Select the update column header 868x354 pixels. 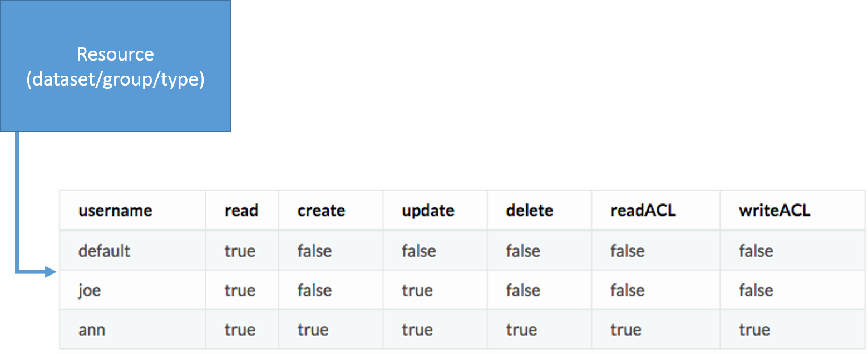pos(428,211)
